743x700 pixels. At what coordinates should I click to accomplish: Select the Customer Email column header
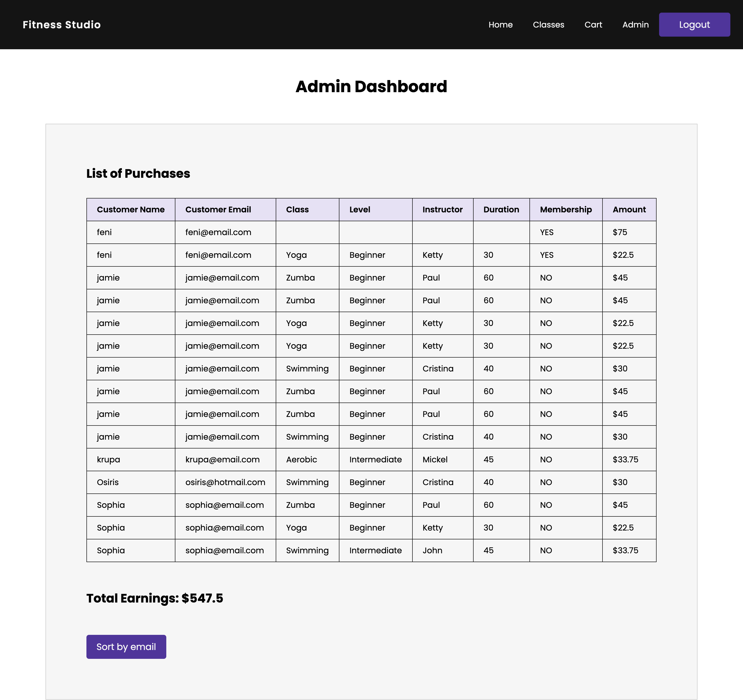[x=218, y=210]
